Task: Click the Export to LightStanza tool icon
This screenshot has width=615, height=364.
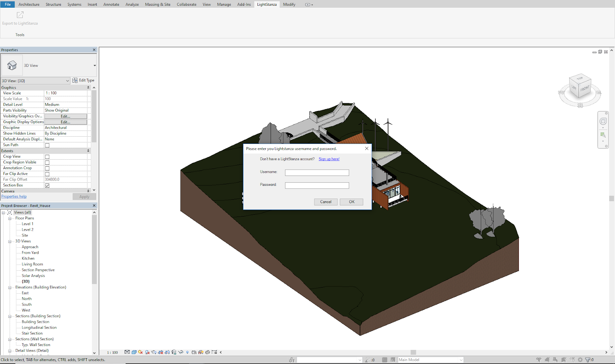Action: pyautogui.click(x=20, y=15)
